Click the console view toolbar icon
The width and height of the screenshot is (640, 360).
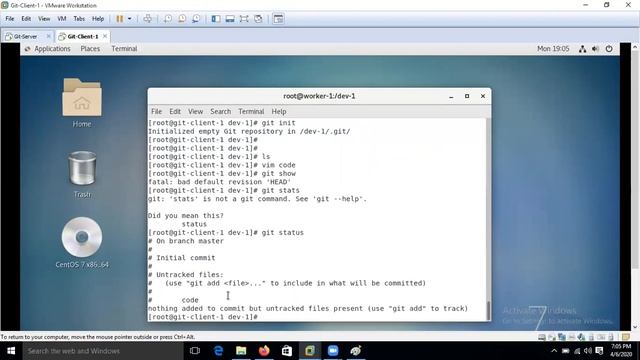[x=278, y=19]
